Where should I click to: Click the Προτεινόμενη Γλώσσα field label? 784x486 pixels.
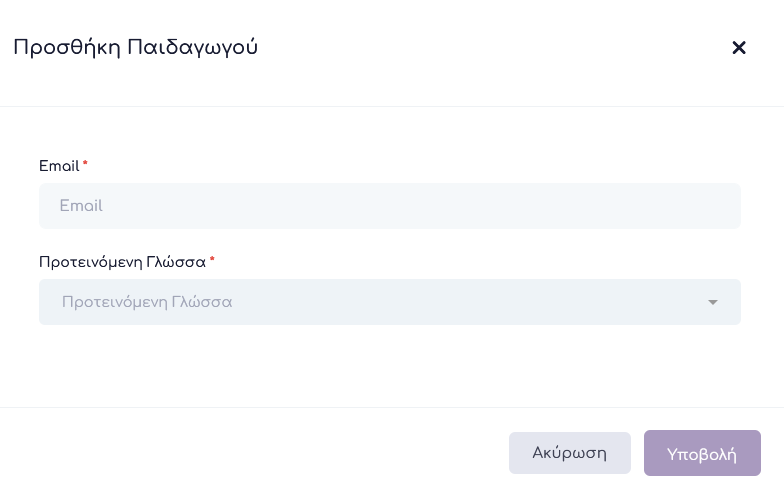point(122,262)
